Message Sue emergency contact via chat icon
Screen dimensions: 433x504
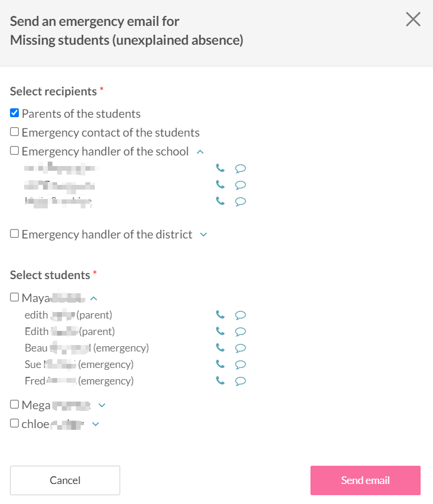click(240, 364)
